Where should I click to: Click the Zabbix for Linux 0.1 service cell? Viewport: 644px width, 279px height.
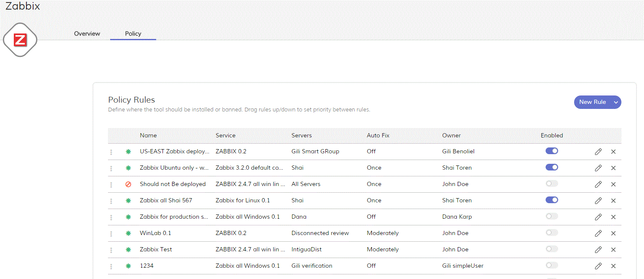coord(243,200)
